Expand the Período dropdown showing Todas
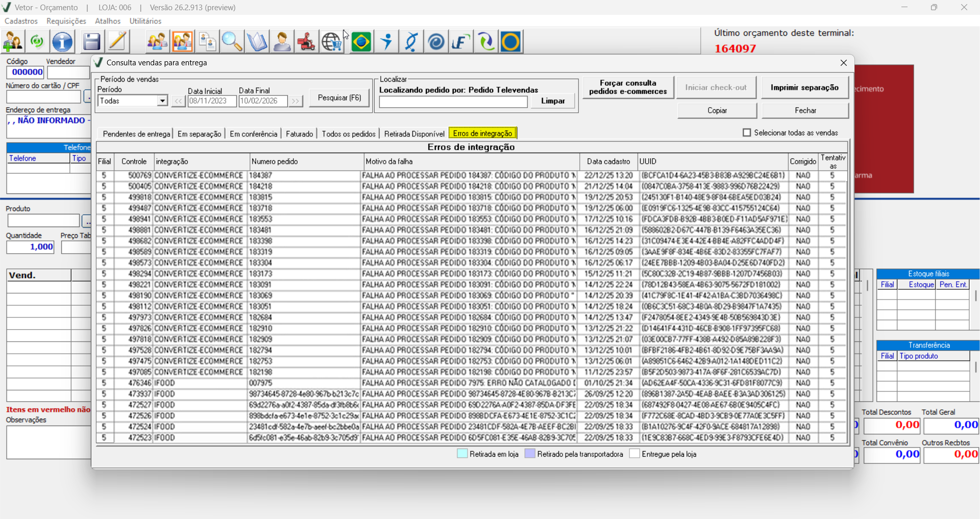This screenshot has width=980, height=519. 162,101
